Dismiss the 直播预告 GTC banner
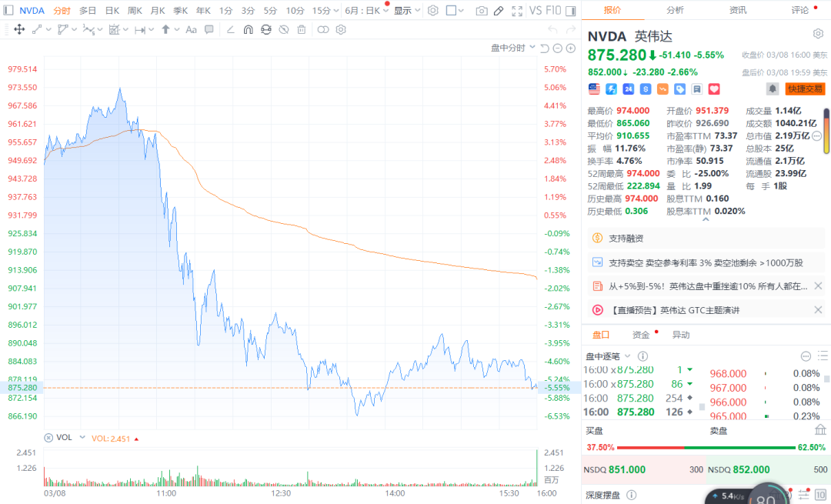The width and height of the screenshot is (831, 504). (818, 310)
